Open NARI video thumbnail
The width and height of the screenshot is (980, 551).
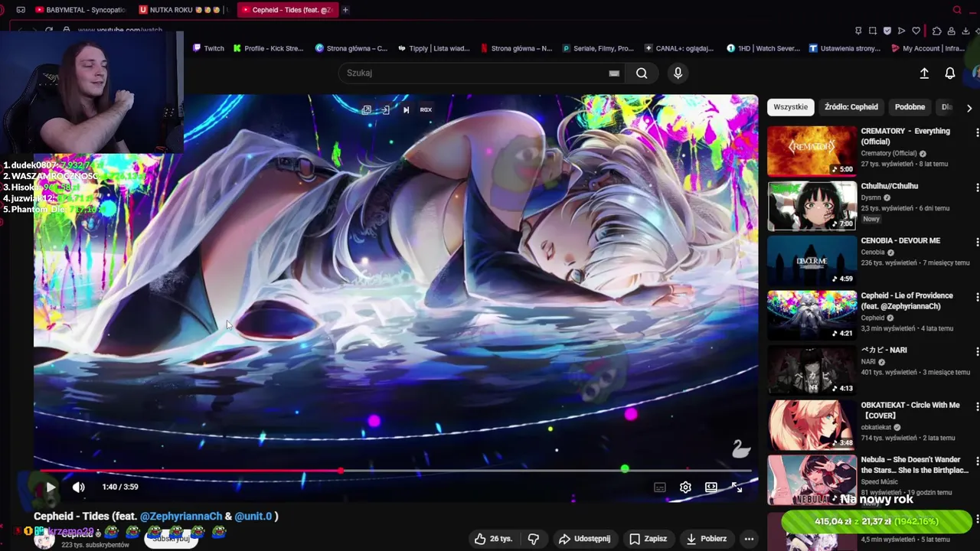(x=812, y=370)
